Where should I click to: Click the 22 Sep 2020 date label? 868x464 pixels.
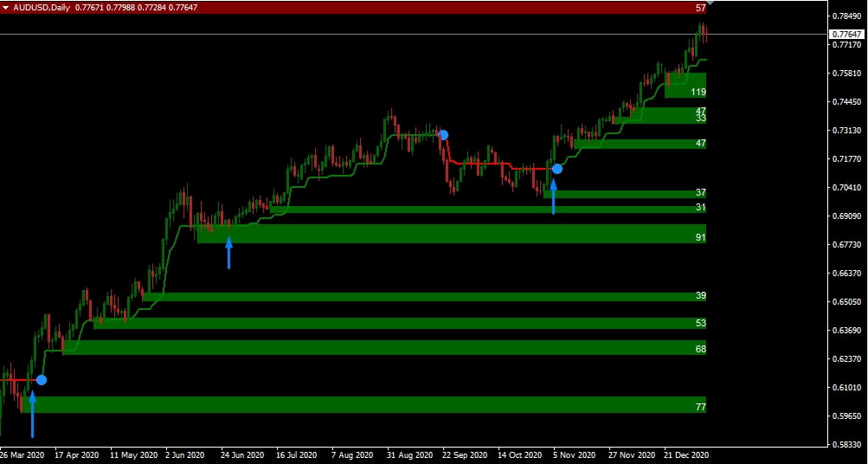click(466, 455)
